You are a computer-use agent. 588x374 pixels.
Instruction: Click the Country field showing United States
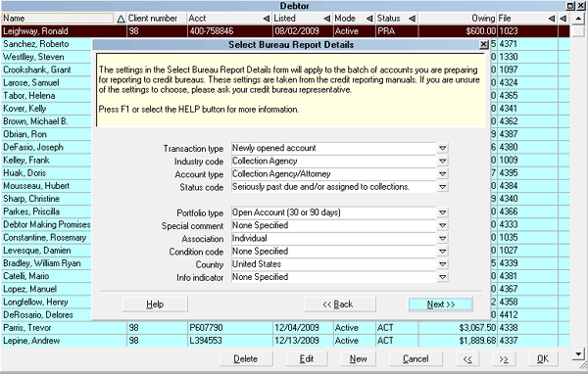(x=333, y=264)
